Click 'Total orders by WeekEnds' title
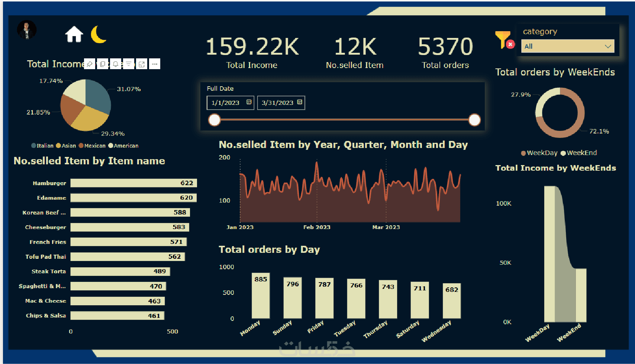 click(x=555, y=72)
